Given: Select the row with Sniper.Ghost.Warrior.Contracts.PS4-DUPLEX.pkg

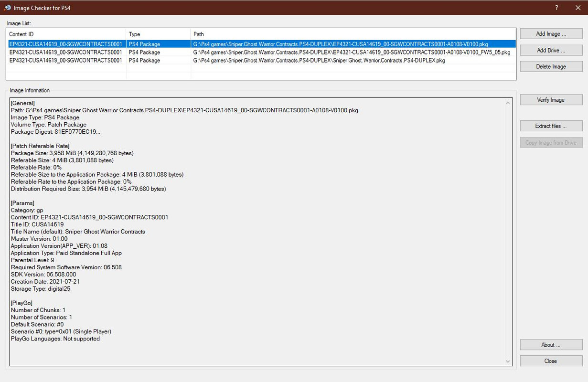Looking at the screenshot, I should (x=261, y=61).
